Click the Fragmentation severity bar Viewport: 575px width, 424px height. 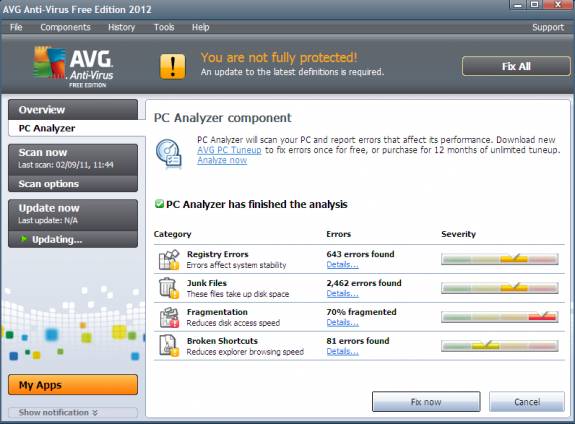click(500, 317)
